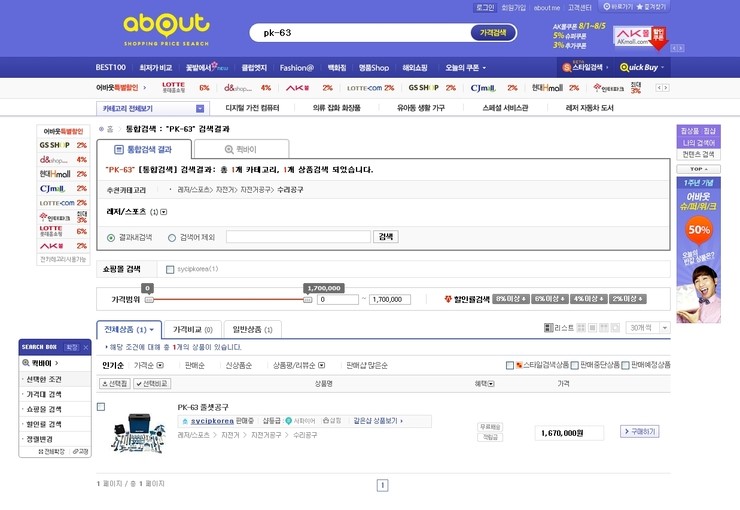Click the maximum price 1,700,000 input
Image resolution: width=740 pixels, height=510 pixels.
[389, 300]
